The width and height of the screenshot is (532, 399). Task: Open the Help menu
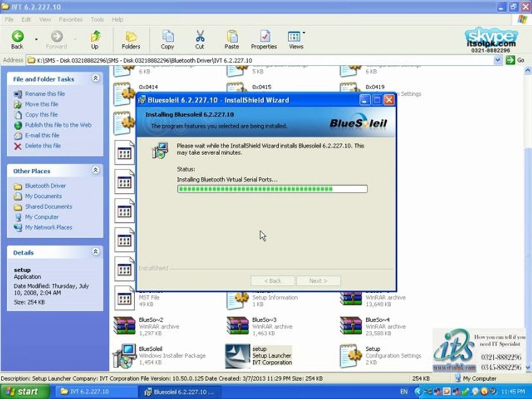(x=117, y=20)
